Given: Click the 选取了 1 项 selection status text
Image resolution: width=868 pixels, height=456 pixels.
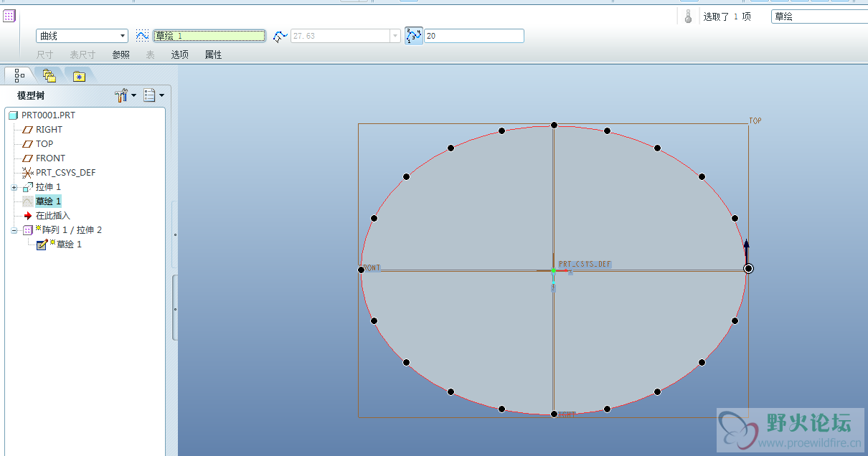Looking at the screenshot, I should point(727,16).
